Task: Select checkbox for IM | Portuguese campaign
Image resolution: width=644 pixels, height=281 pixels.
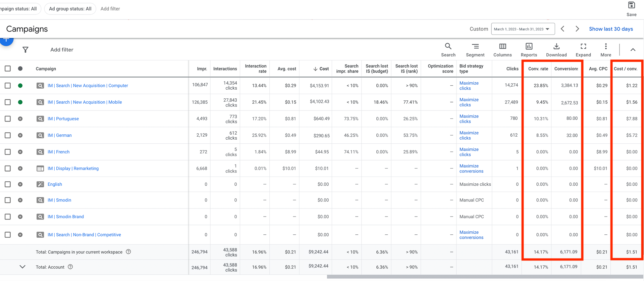Action: [8, 119]
